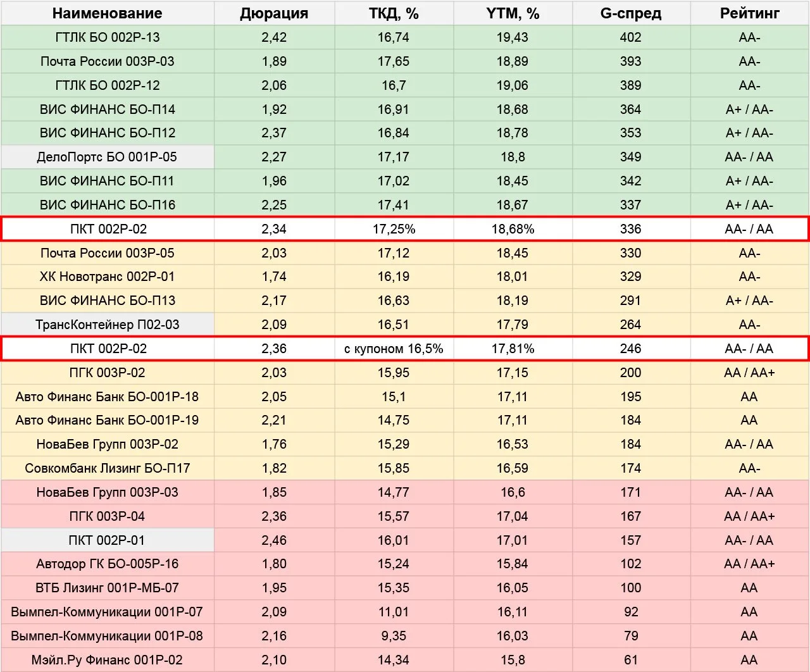Image resolution: width=810 pixels, height=672 pixels.
Task: Click the ТКД, % header cell
Action: point(394,13)
